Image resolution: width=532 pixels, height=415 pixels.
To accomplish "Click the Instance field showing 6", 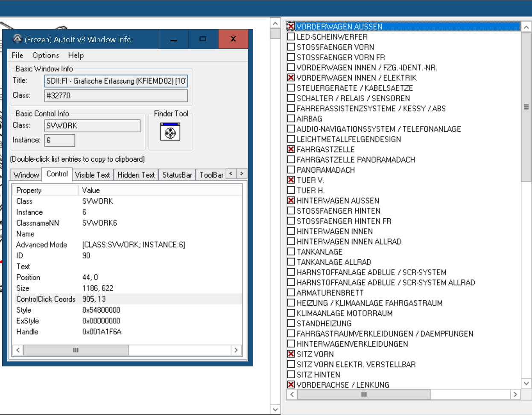I will click(x=60, y=140).
